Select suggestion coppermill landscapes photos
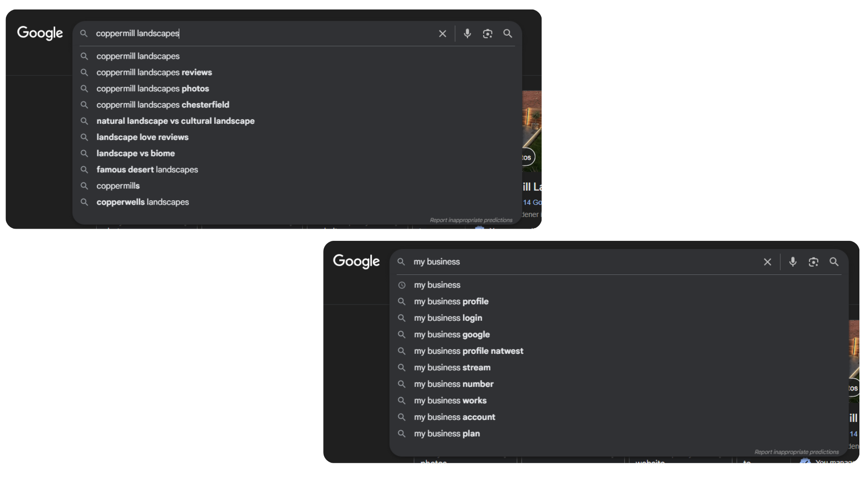 [152, 89]
